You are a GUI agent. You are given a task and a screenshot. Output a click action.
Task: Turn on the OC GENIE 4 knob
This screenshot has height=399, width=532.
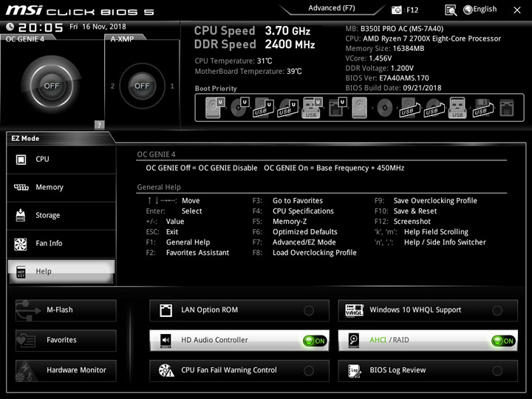tap(51, 86)
